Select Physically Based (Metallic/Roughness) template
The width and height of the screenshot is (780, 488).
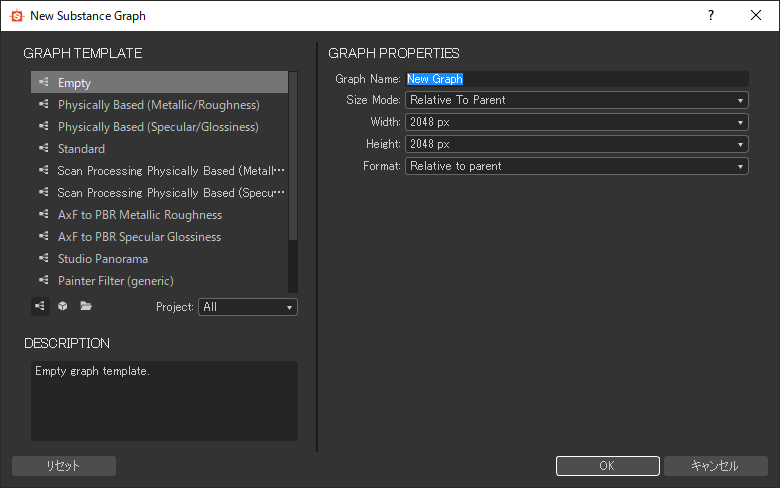click(x=159, y=105)
